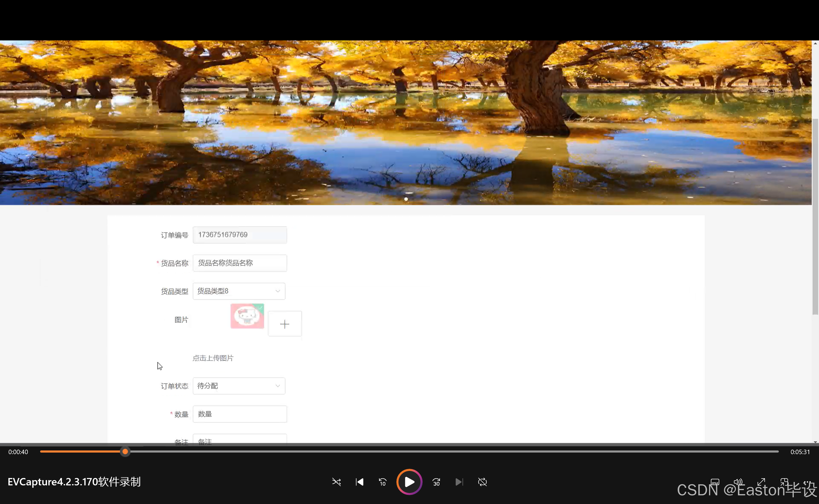
Task: Click the autumn trees banner image
Action: click(406, 123)
